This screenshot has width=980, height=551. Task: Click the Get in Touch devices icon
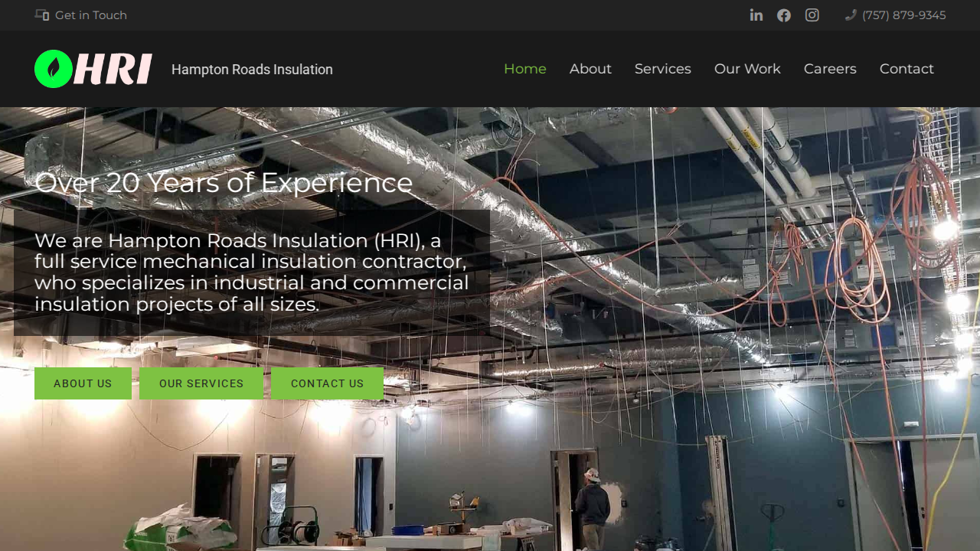pyautogui.click(x=42, y=15)
